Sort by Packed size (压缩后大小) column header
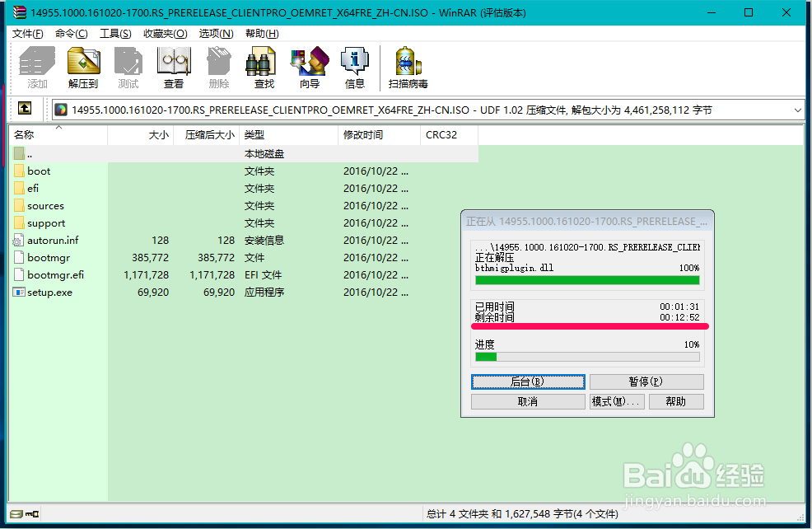The height and width of the screenshot is (529, 812). tap(206, 134)
